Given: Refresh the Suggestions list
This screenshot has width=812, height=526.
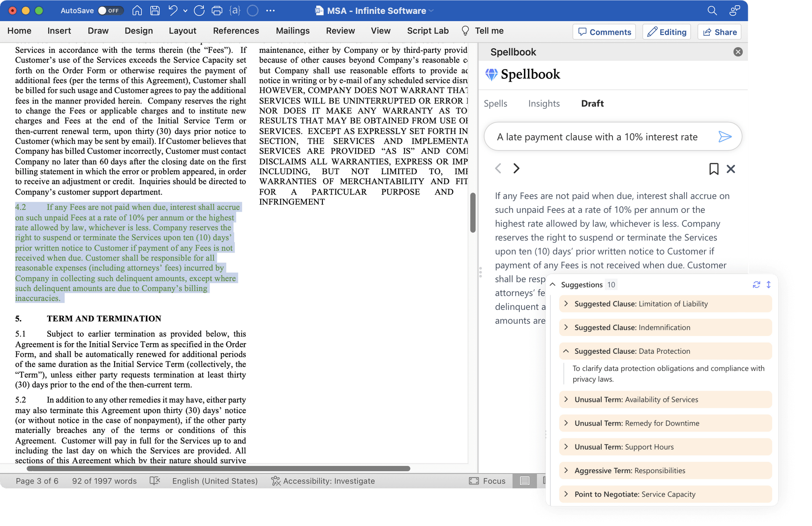Looking at the screenshot, I should (x=756, y=285).
